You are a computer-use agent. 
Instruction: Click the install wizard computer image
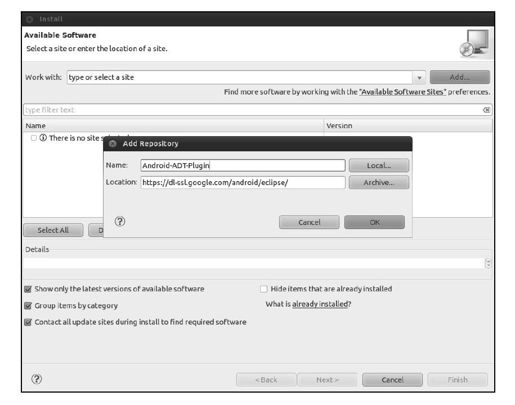(x=475, y=44)
